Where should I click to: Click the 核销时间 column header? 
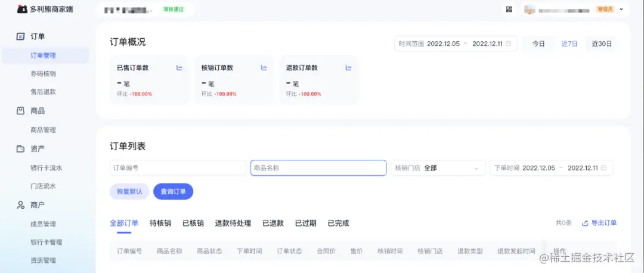point(390,251)
